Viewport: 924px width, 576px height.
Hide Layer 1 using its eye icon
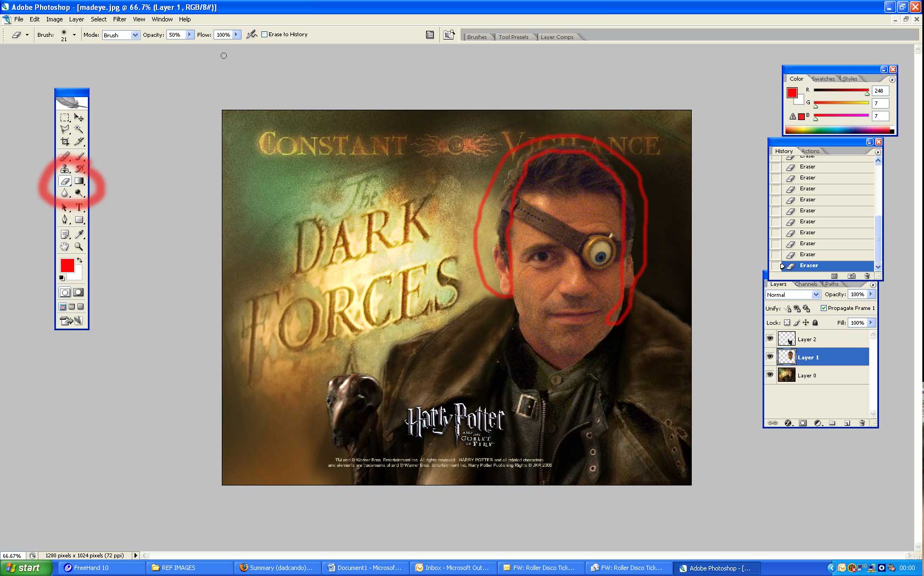pyautogui.click(x=770, y=357)
